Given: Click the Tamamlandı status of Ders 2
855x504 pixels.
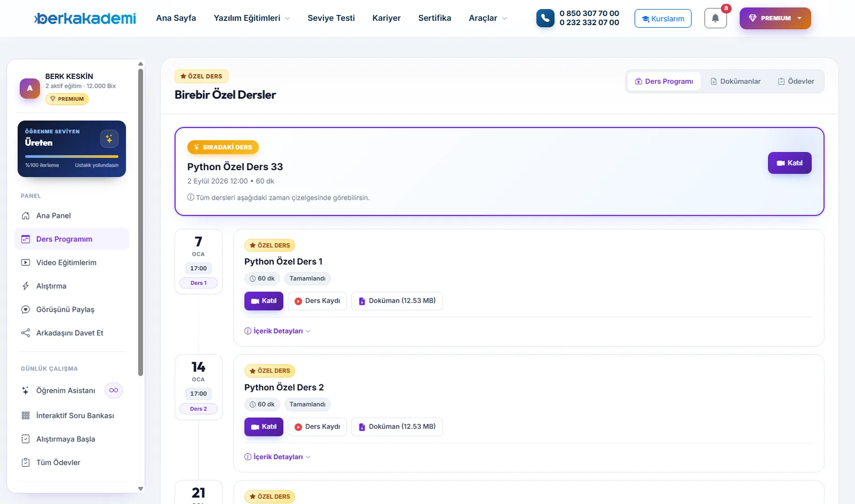Looking at the screenshot, I should click(307, 405).
